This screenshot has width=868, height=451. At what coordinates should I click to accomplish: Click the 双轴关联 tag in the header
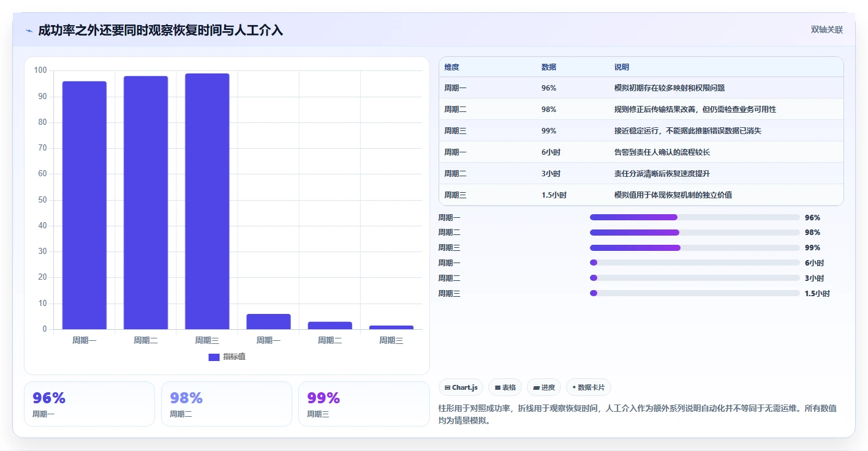(827, 30)
